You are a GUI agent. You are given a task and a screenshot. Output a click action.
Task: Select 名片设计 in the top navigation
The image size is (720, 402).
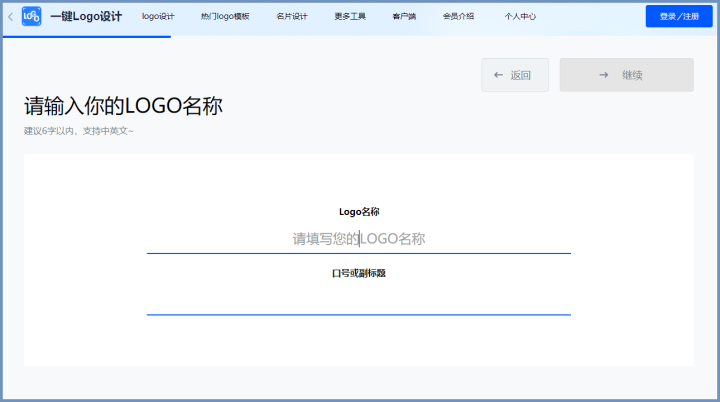(x=292, y=17)
